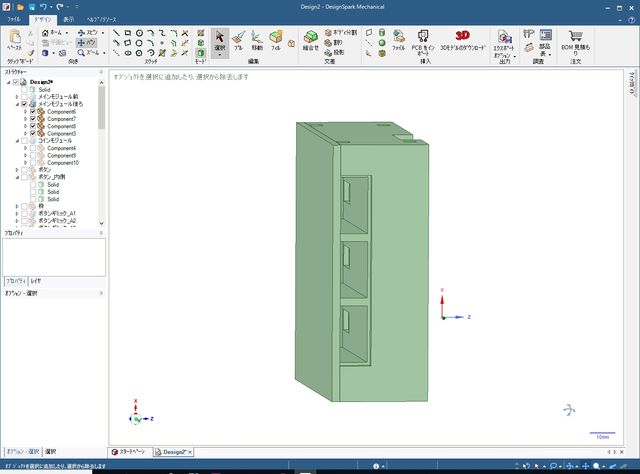The image size is (640, 474).
Task: Click the Section mode icon
Action: coord(200,43)
